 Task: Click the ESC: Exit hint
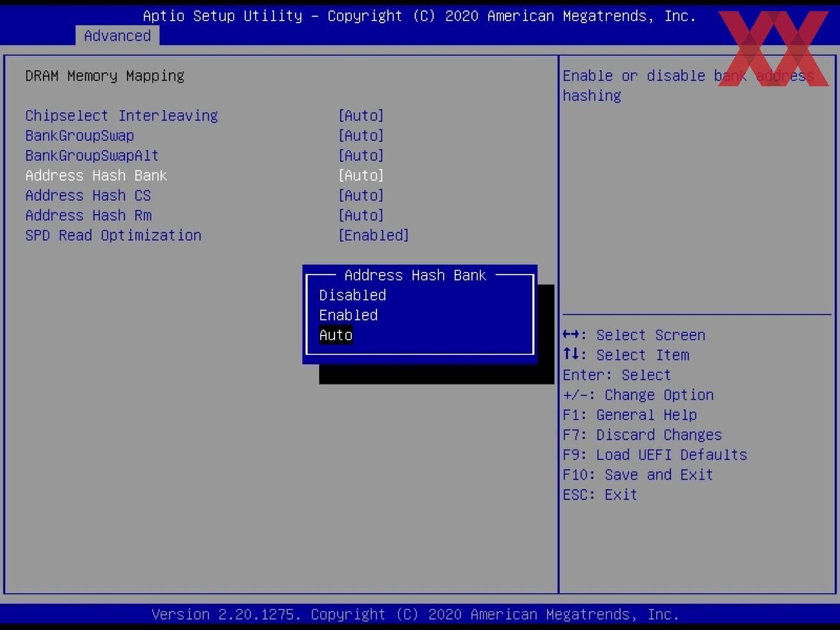tap(600, 494)
